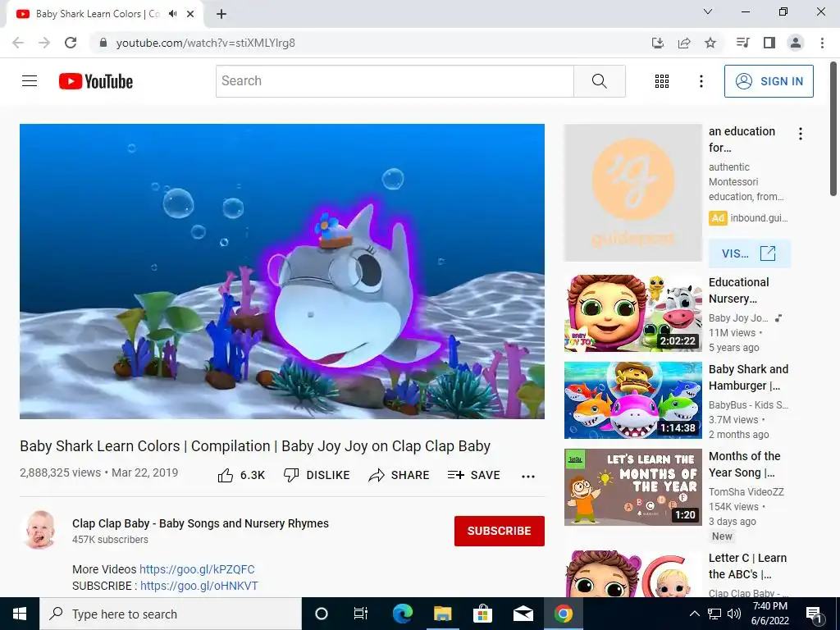Subscribe to Clap Clap Baby channel

click(x=500, y=531)
